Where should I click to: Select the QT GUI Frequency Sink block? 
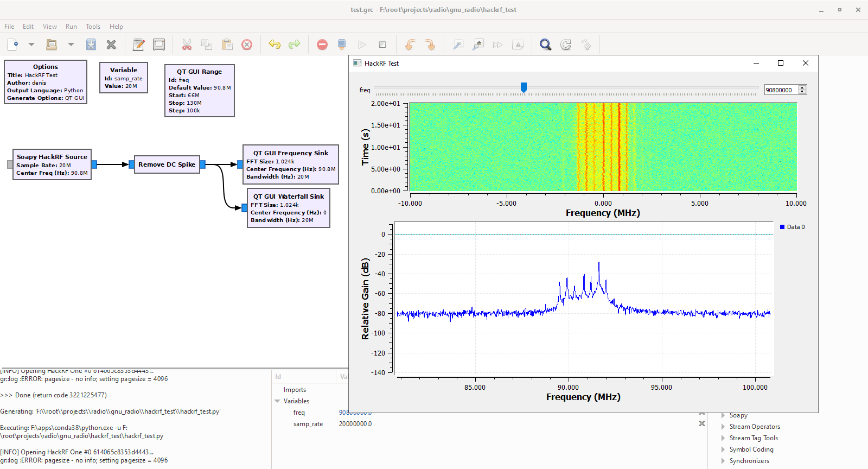291,164
